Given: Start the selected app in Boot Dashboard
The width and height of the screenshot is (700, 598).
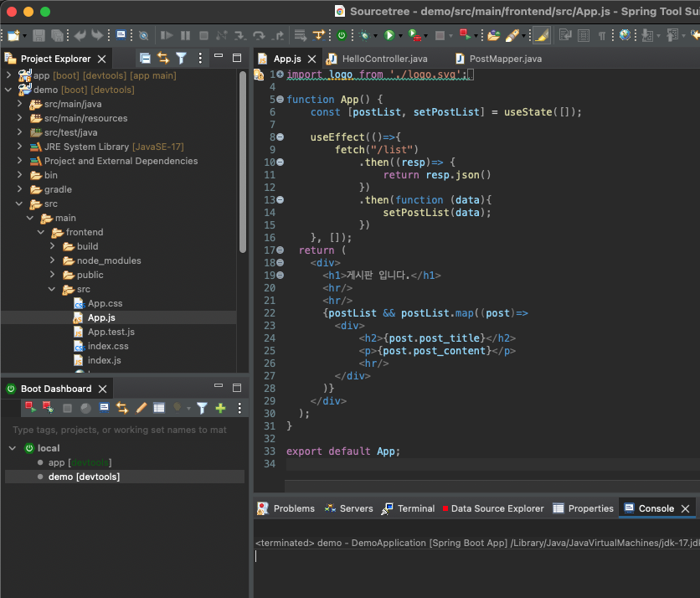Looking at the screenshot, I should [x=30, y=408].
